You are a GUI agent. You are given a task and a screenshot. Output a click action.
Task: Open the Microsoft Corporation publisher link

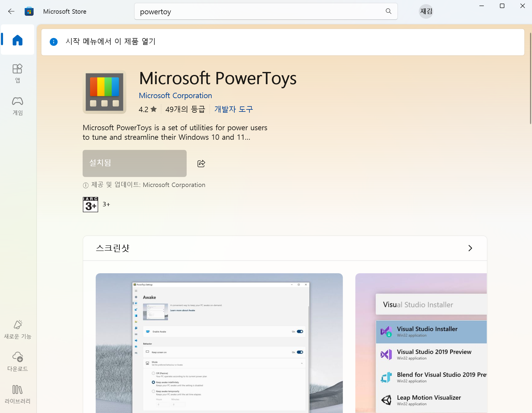click(x=175, y=95)
